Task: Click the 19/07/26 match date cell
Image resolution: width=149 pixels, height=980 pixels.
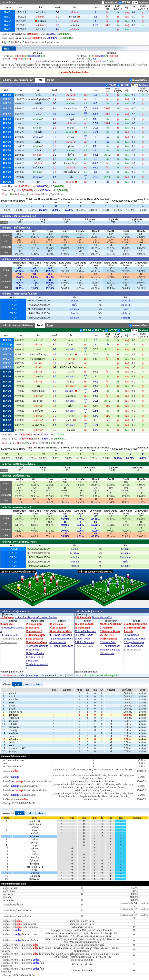Action: point(19,367)
